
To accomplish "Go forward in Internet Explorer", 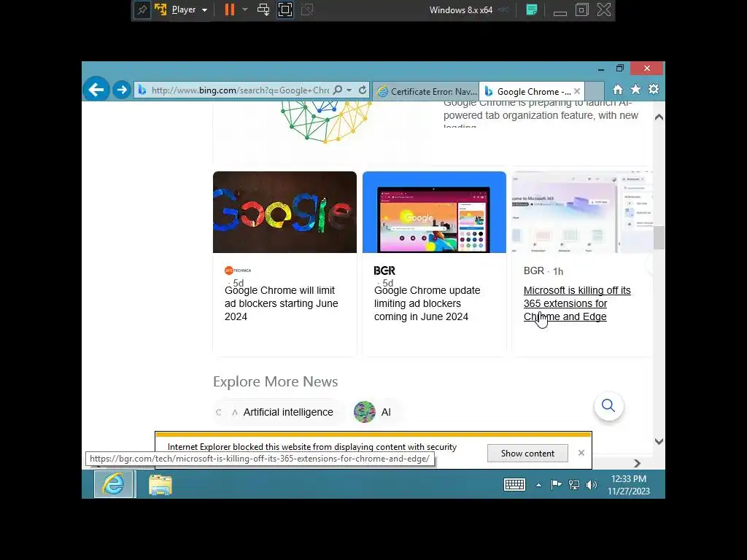I will click(122, 90).
